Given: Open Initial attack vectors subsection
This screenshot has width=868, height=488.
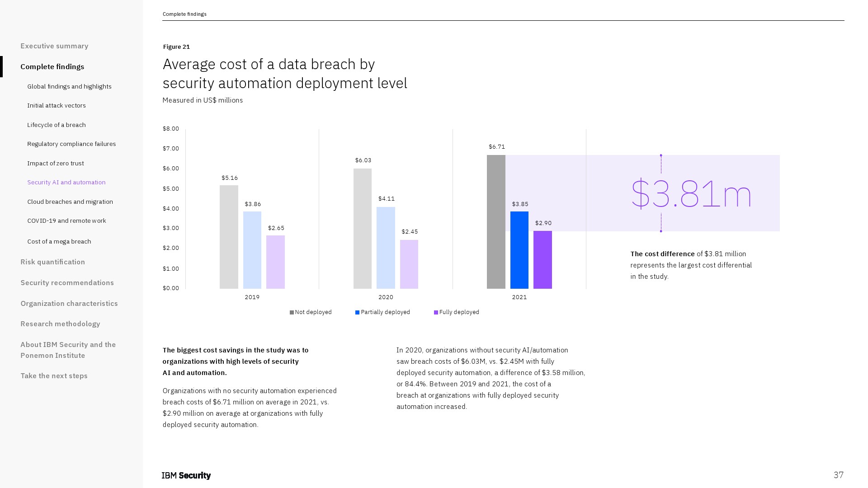Looking at the screenshot, I should tap(56, 105).
